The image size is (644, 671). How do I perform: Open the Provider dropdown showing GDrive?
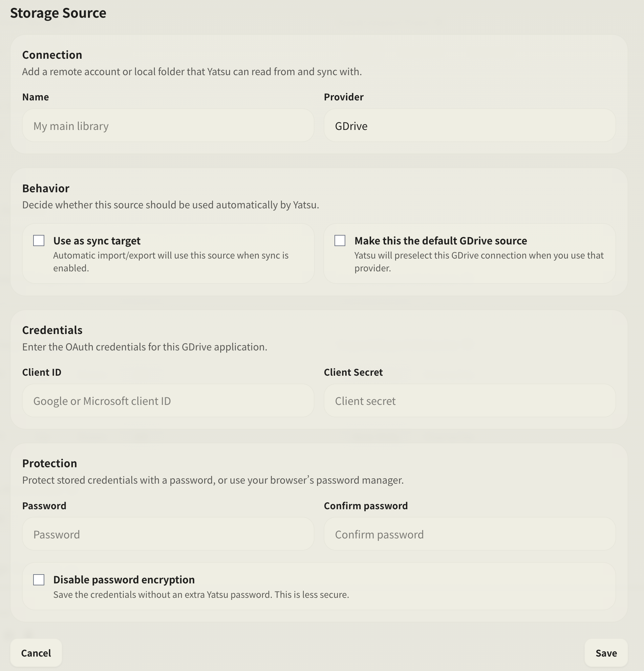469,126
